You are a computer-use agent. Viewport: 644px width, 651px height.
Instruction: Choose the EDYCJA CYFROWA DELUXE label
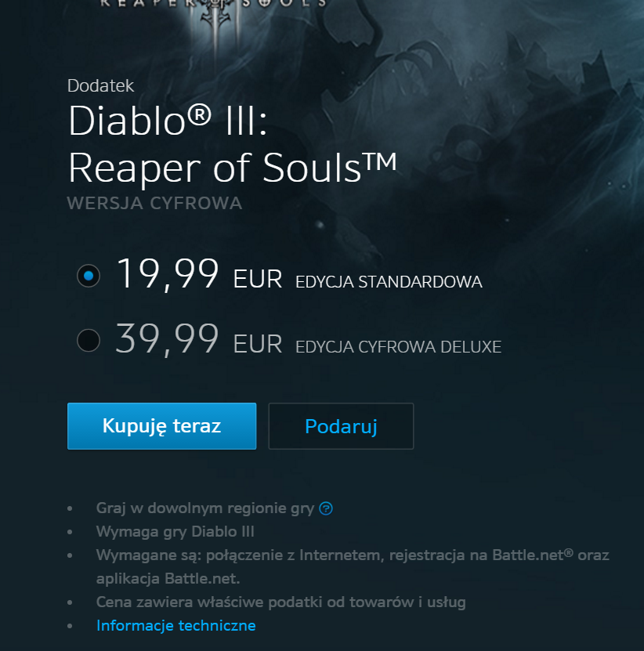tap(398, 347)
